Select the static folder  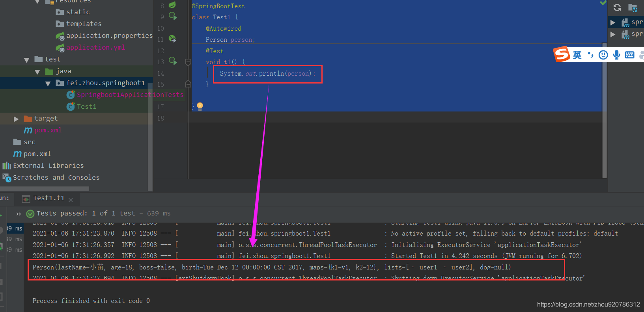(78, 12)
